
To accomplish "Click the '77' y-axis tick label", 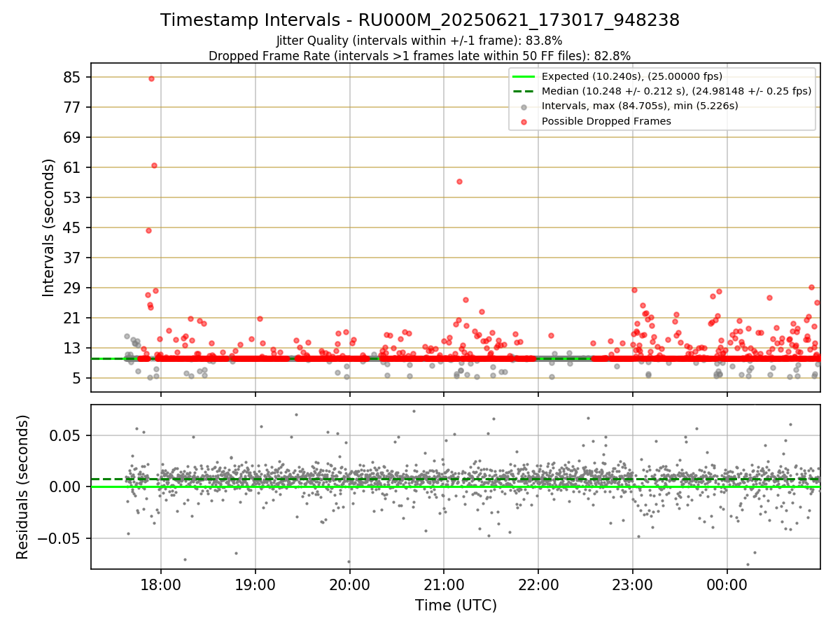I will click(73, 107).
